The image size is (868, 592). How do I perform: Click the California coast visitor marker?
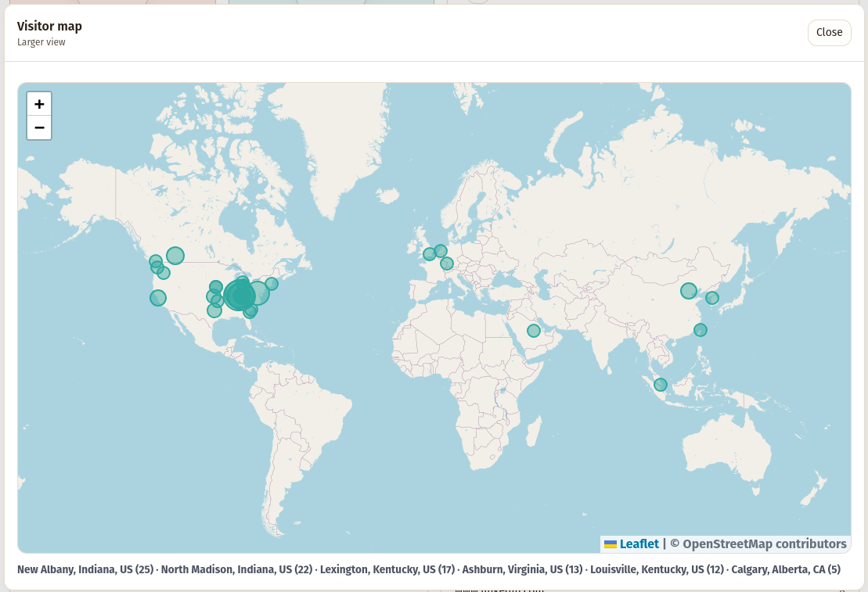click(x=158, y=298)
